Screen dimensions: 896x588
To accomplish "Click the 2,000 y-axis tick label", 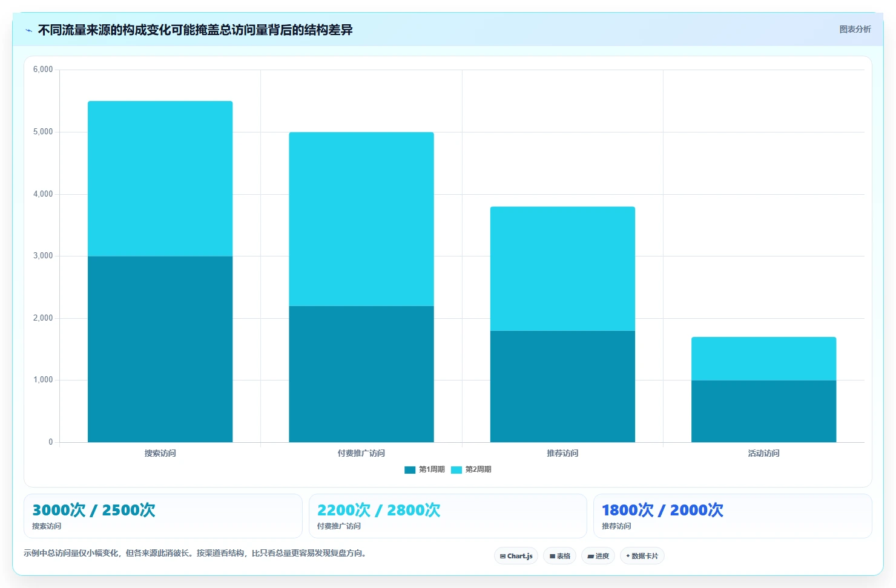I will pyautogui.click(x=43, y=318).
